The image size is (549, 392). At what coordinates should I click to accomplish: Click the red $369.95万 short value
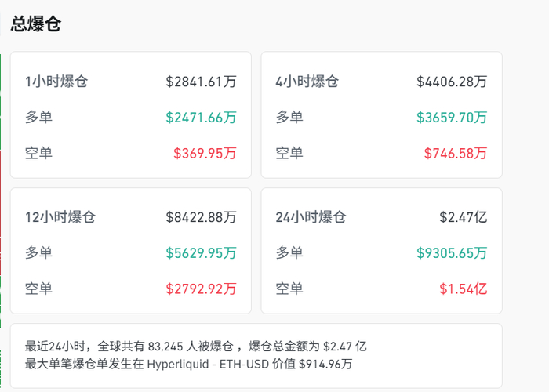[x=205, y=153]
